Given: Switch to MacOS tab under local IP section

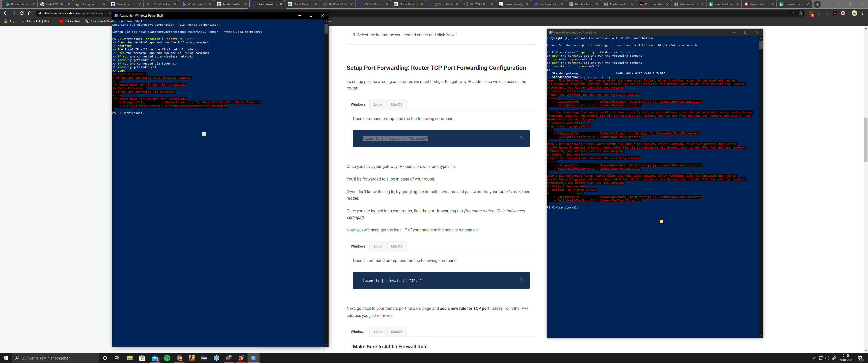Looking at the screenshot, I should (x=397, y=246).
